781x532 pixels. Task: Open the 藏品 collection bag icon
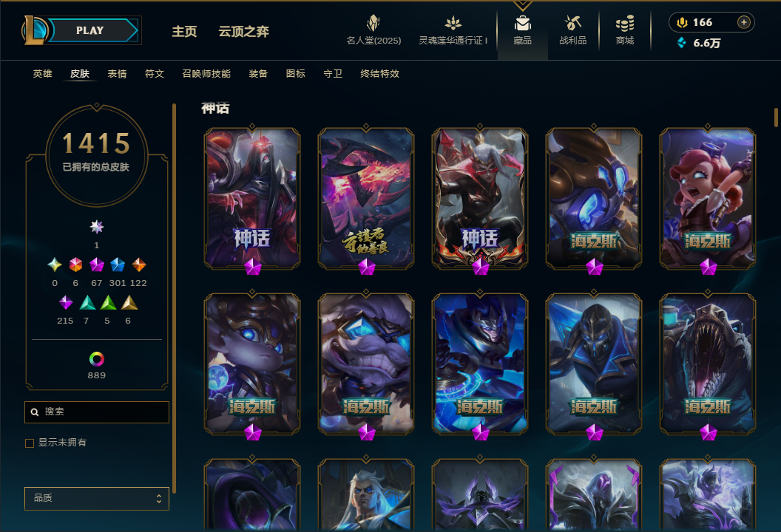(x=522, y=24)
